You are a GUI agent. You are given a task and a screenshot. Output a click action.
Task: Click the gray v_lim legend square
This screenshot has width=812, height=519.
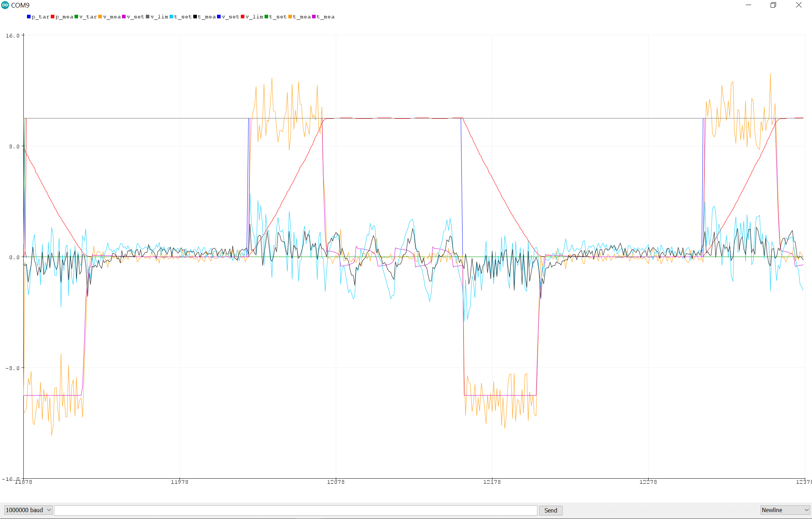pos(148,17)
